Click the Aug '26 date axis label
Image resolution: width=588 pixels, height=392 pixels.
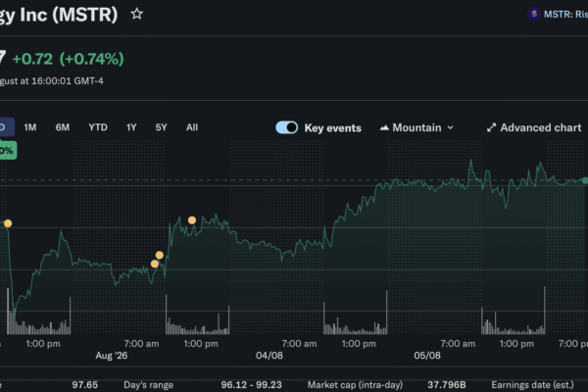pyautogui.click(x=112, y=356)
